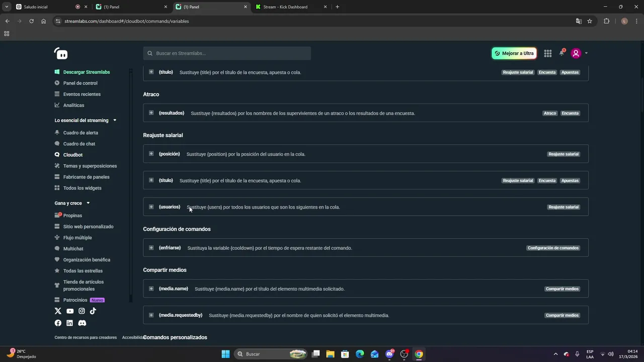
Task: Open a new browser tab
Action: coord(337,7)
